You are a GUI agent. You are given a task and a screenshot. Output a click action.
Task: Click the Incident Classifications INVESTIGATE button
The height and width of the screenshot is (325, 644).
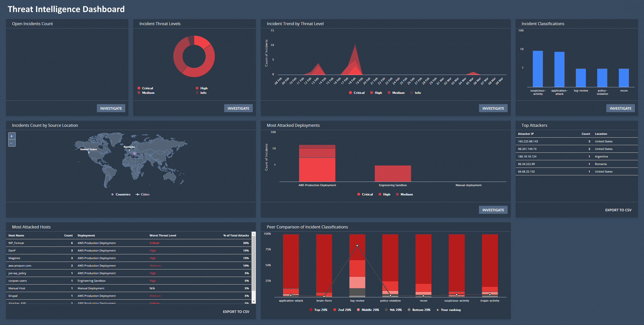click(620, 108)
